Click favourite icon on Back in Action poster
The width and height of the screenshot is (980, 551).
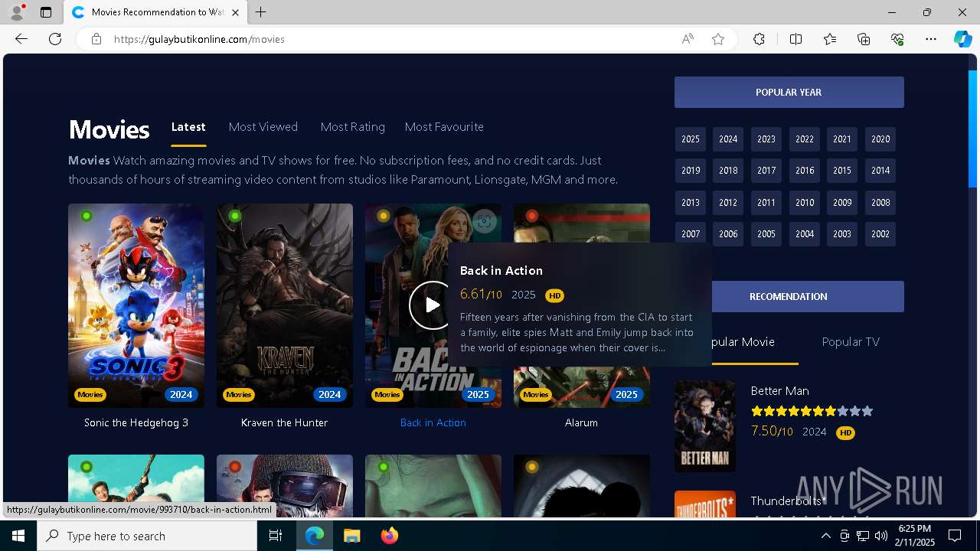(484, 222)
